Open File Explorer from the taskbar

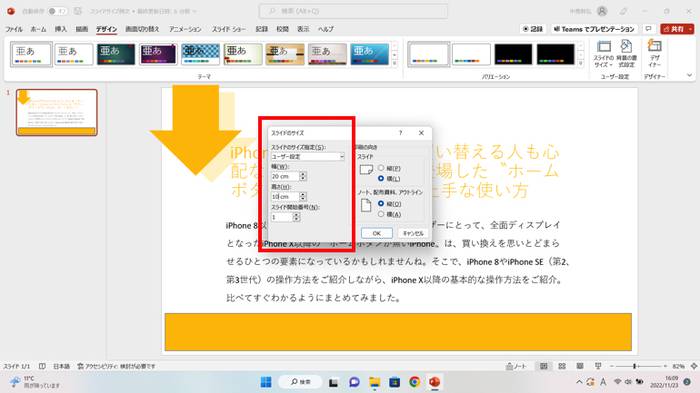(375, 382)
